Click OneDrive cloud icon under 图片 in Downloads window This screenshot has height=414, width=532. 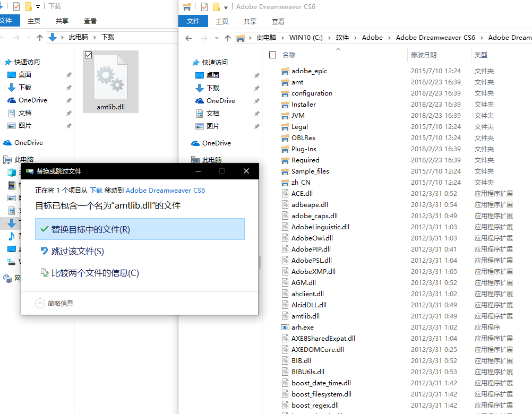(7, 143)
